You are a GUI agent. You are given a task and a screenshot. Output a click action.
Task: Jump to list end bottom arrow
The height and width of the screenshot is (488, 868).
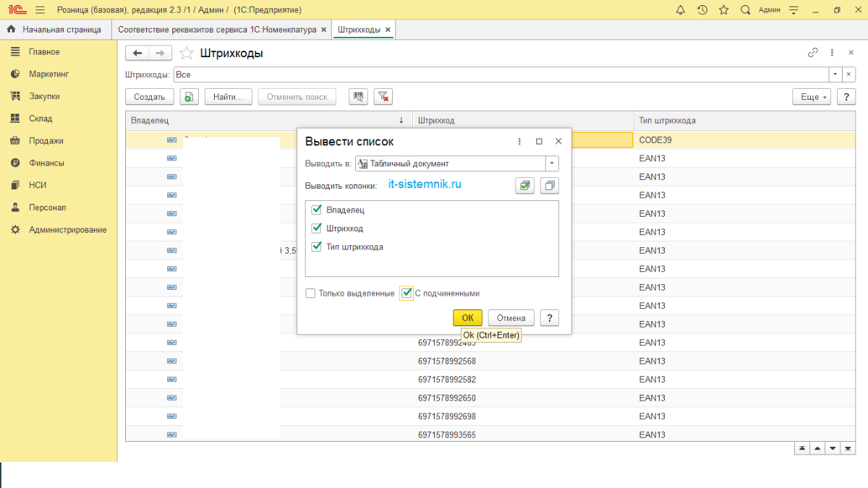pyautogui.click(x=848, y=448)
